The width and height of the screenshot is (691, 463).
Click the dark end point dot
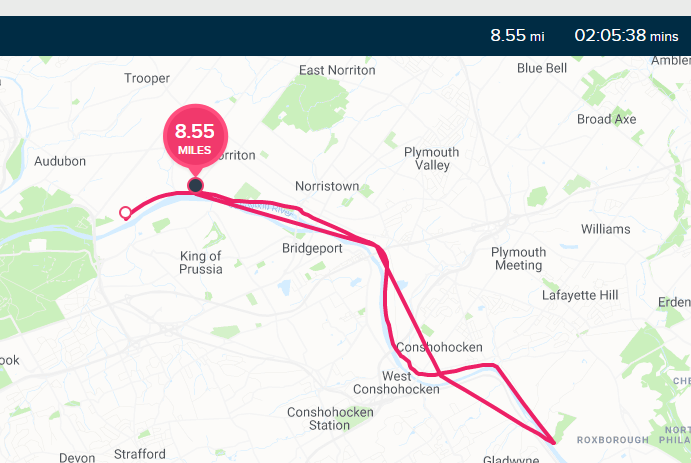tap(195, 185)
